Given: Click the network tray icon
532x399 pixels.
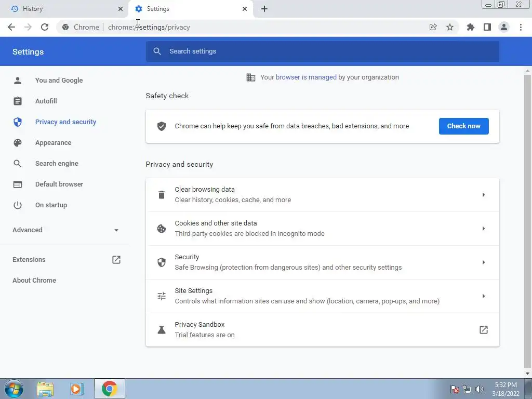Looking at the screenshot, I should point(467,389).
